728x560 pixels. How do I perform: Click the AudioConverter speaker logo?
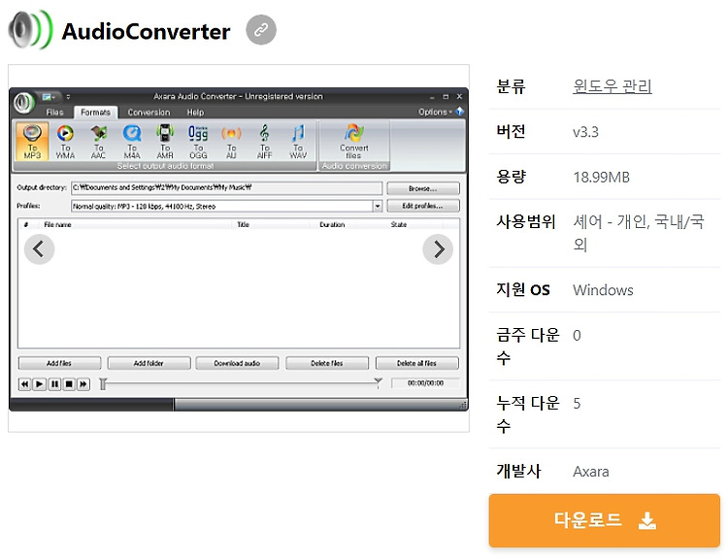point(31,30)
